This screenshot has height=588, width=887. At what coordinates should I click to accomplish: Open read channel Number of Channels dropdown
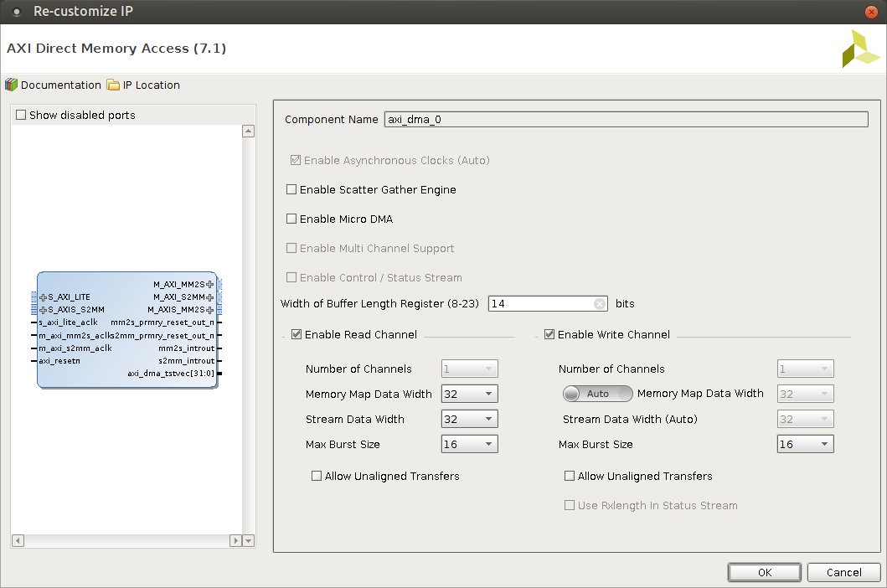click(470, 369)
